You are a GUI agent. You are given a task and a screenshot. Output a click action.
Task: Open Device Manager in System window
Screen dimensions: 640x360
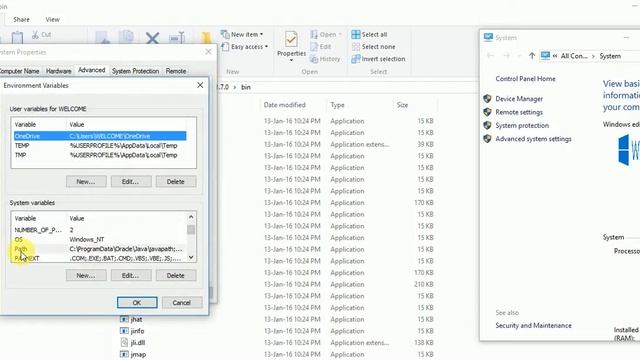519,99
